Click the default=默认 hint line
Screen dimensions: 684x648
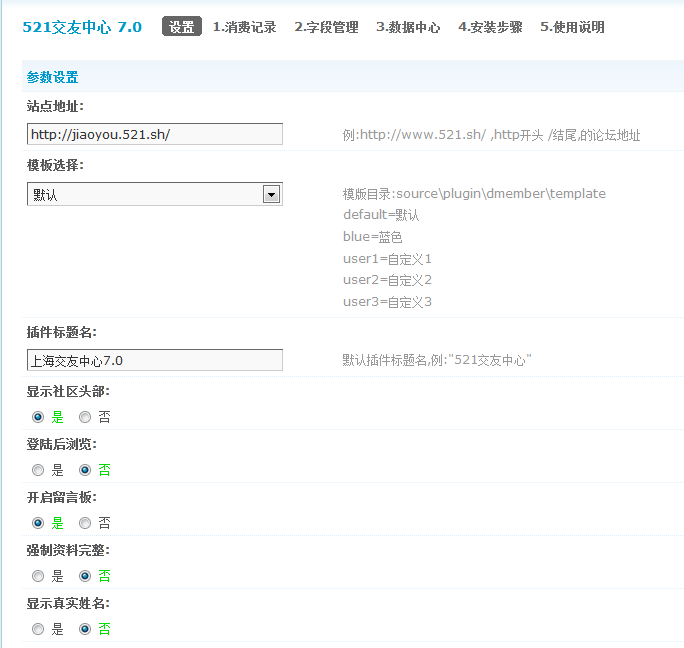tap(381, 215)
